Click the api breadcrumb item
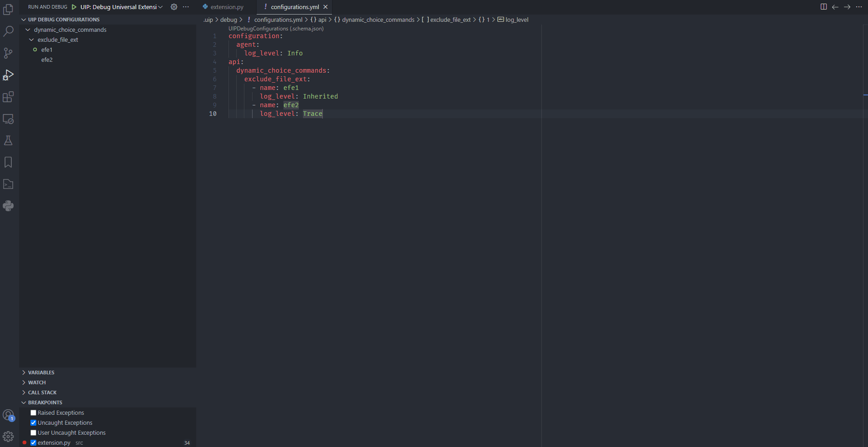Screen dimensions: 868x447 point(322,20)
